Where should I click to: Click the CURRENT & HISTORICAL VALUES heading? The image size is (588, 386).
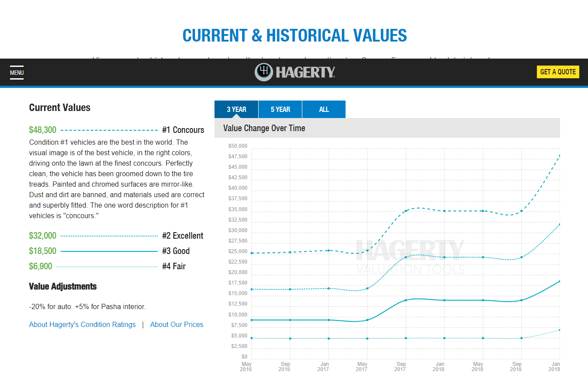click(294, 35)
